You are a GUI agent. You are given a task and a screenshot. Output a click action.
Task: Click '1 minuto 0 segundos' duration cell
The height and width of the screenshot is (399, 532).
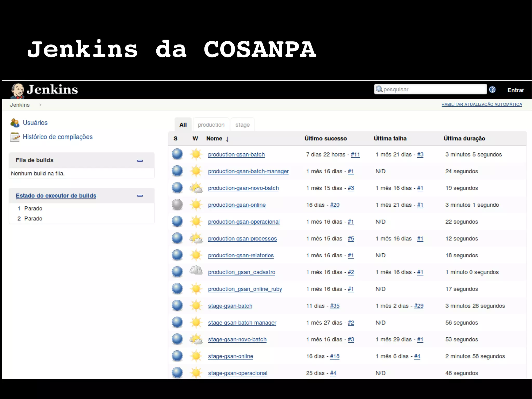[472, 272]
